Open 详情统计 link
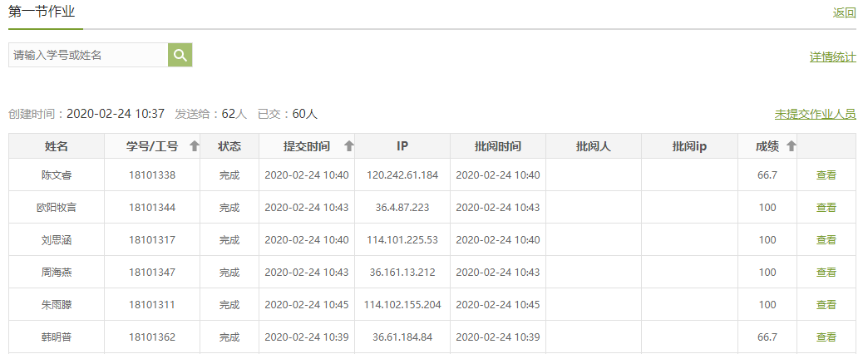 832,57
